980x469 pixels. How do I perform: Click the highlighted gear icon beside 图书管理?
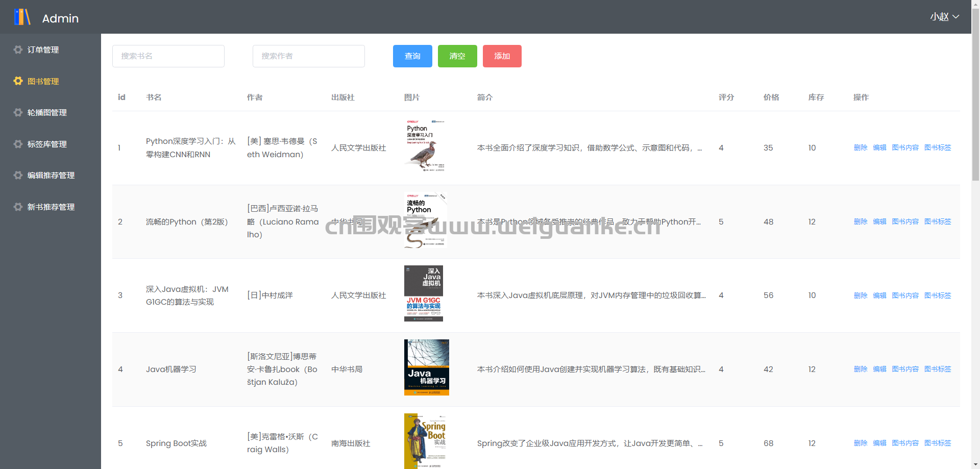click(x=18, y=81)
